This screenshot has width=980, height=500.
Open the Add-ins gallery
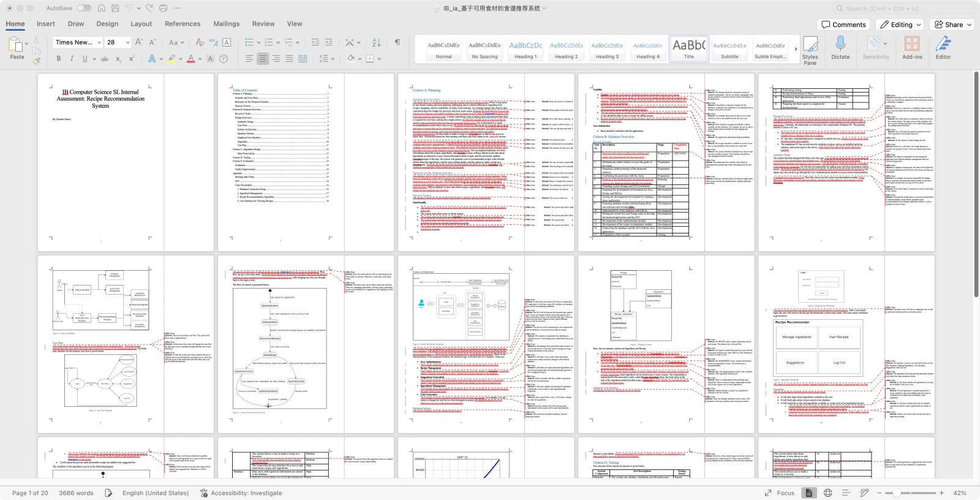pos(912,48)
